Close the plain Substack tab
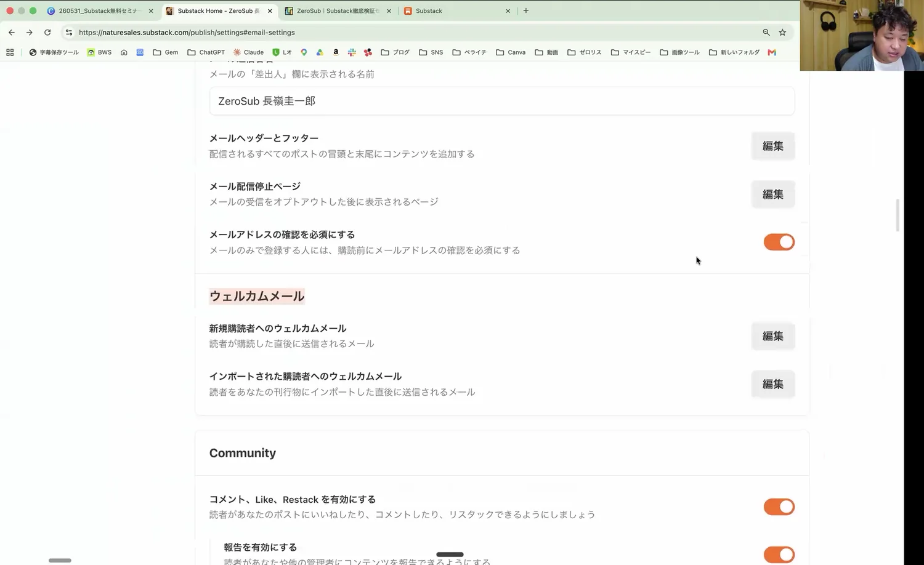 pyautogui.click(x=508, y=11)
